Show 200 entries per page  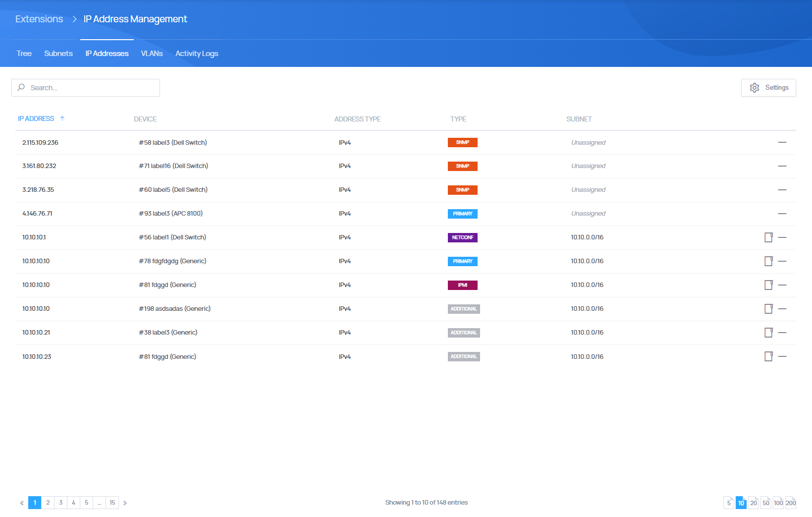tap(791, 503)
